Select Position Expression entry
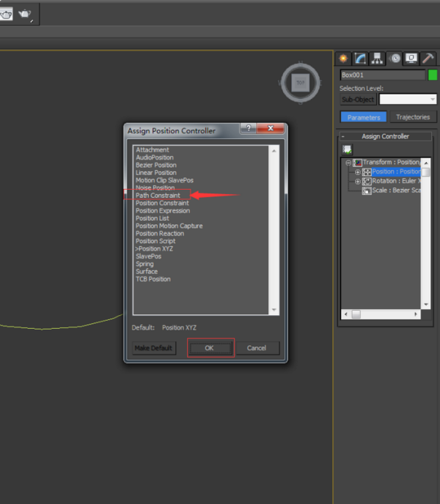The image size is (440, 504). pyautogui.click(x=163, y=211)
